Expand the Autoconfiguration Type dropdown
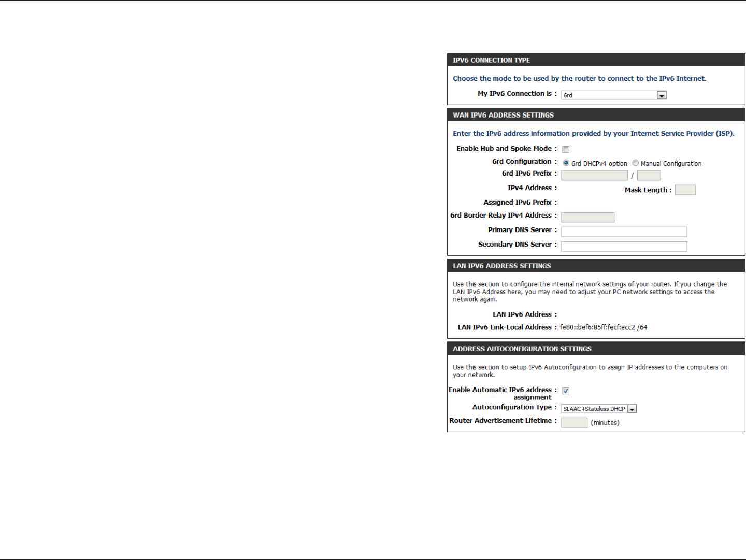746x560 pixels. pos(599,409)
